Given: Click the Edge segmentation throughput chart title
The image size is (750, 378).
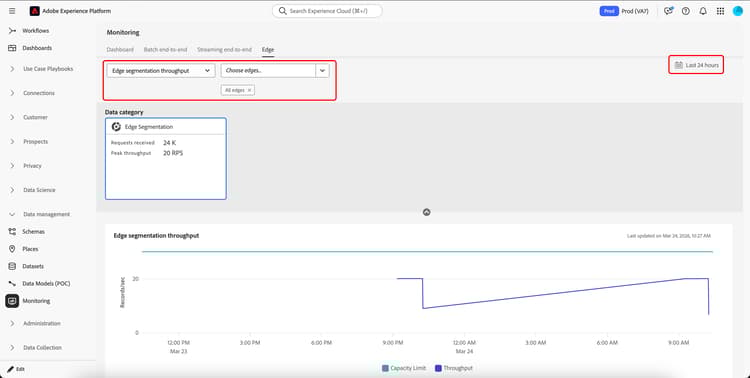Looking at the screenshot, I should (x=156, y=235).
